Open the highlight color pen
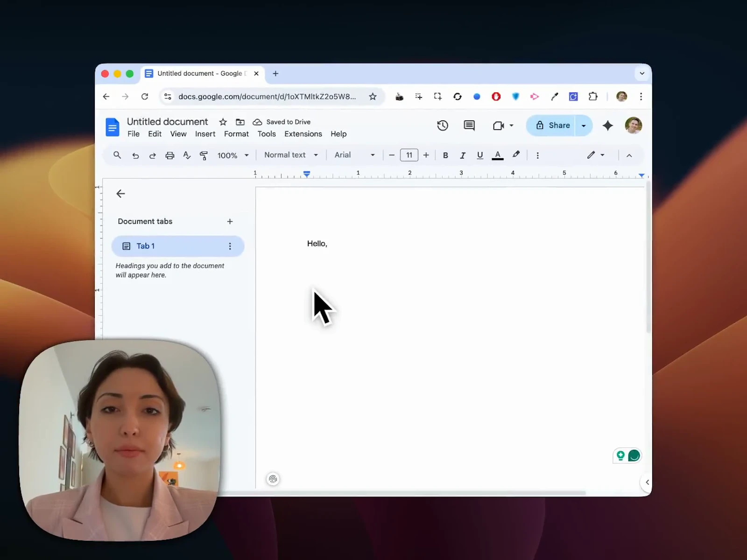747x560 pixels. 516,155
